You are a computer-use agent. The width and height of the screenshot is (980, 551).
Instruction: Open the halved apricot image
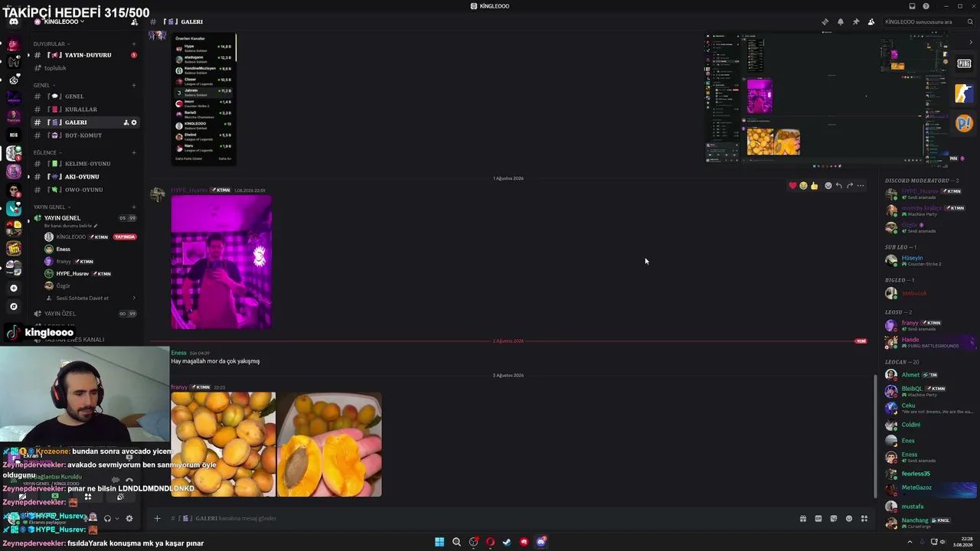(x=329, y=445)
